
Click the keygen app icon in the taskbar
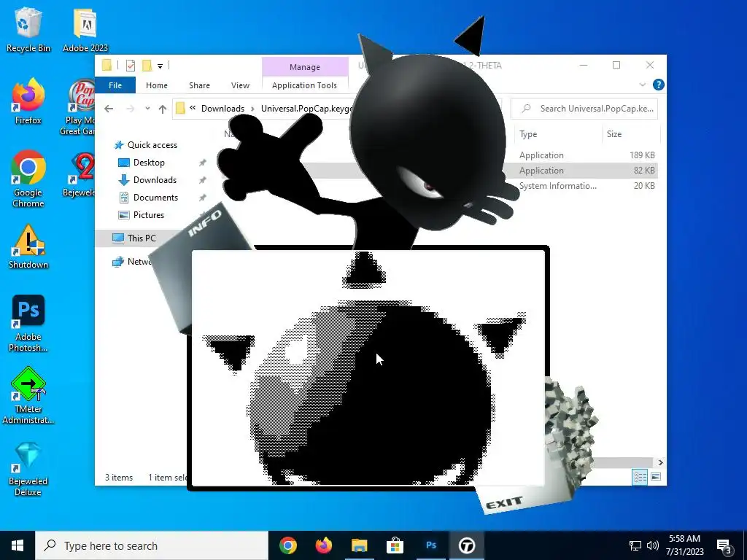click(467, 545)
